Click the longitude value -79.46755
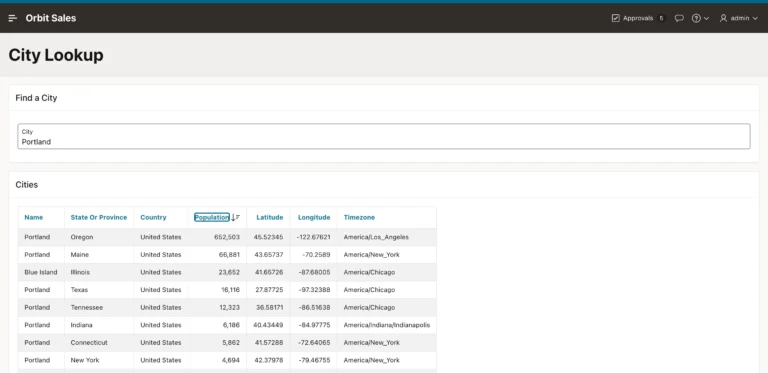 [314, 360]
